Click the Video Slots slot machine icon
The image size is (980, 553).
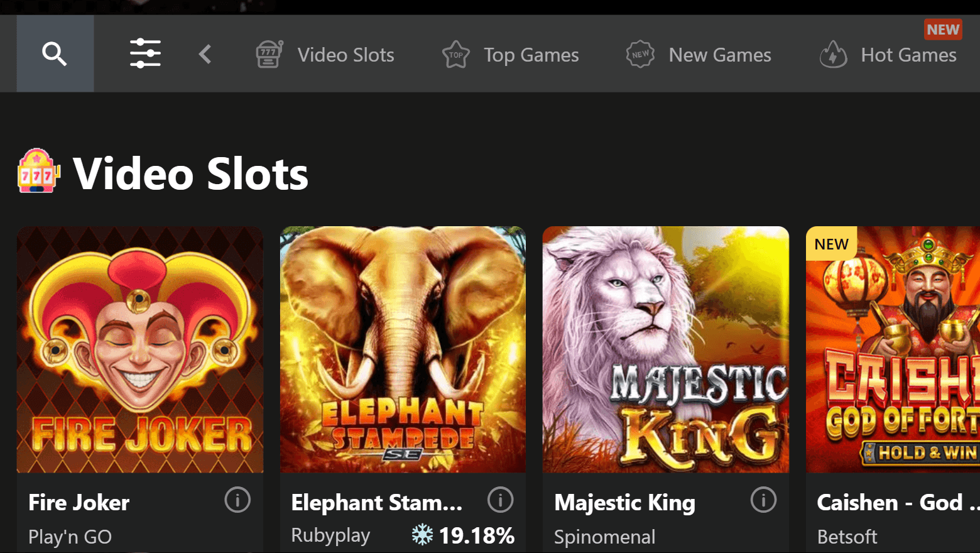[x=269, y=54]
